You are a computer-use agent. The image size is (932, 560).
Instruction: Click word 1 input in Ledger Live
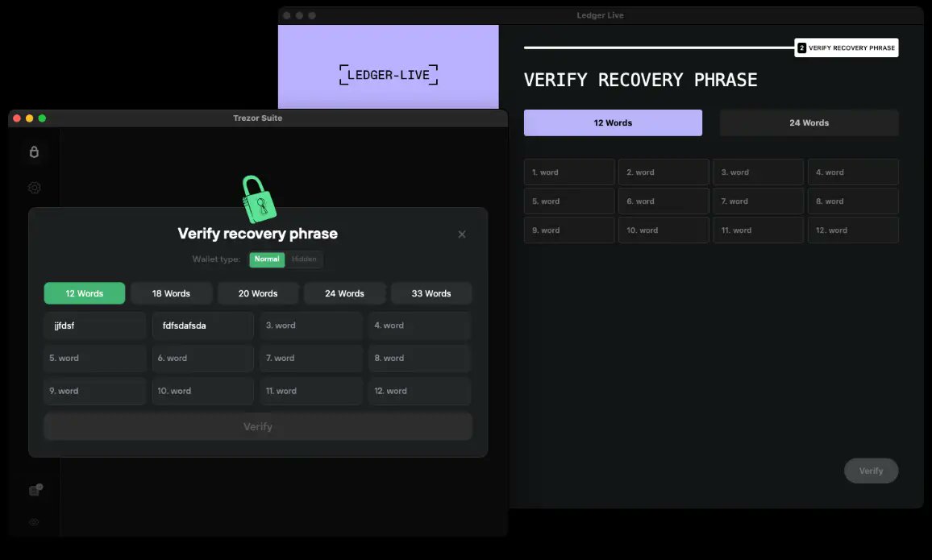coord(569,172)
